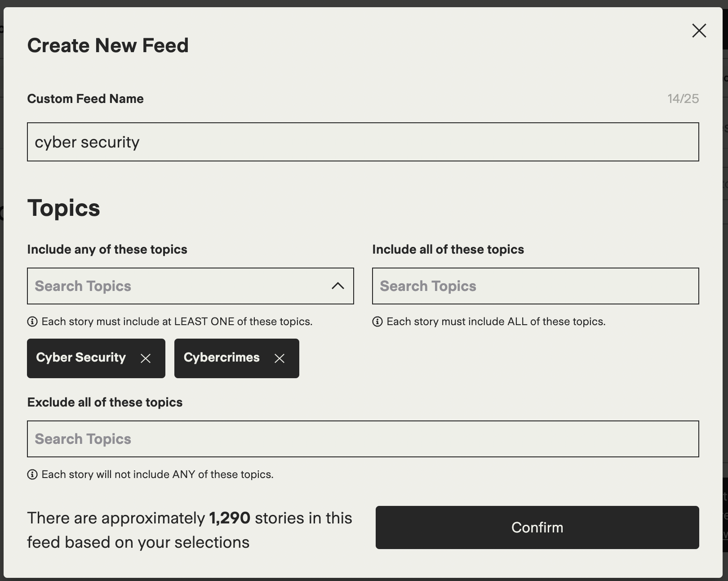Collapse the Include any topics dropdown chevron
The height and width of the screenshot is (581, 728).
tap(338, 286)
